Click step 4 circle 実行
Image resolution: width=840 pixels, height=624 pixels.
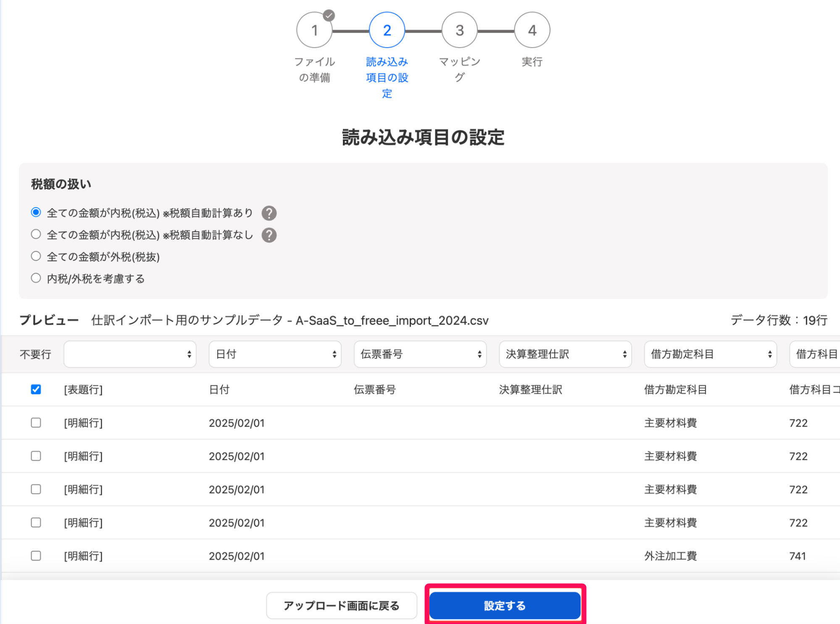[532, 30]
